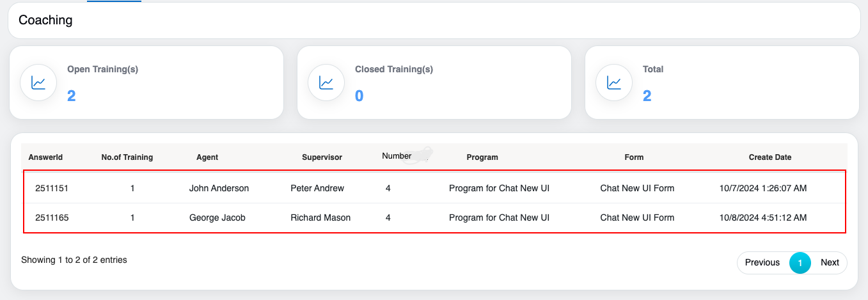Sort table by Agent column header

(207, 157)
